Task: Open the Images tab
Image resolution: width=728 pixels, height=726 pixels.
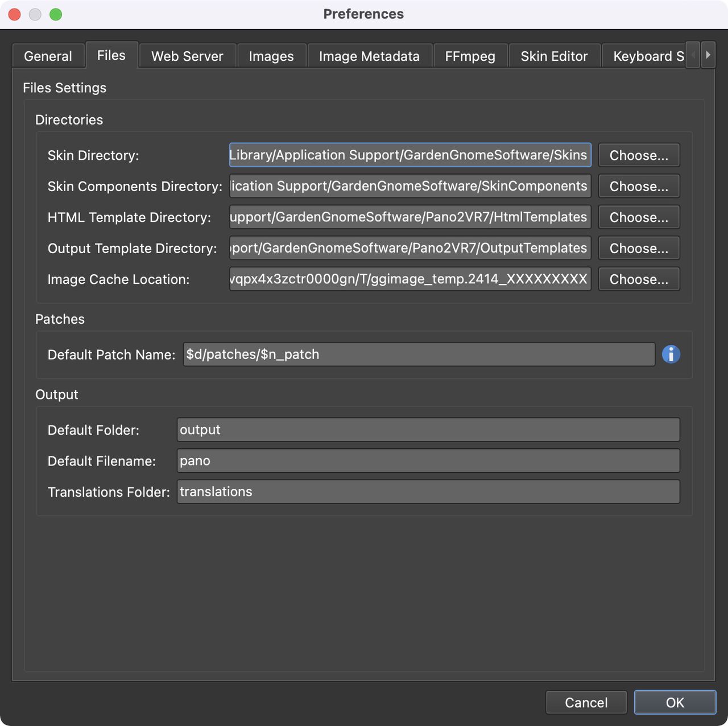Action: click(271, 56)
